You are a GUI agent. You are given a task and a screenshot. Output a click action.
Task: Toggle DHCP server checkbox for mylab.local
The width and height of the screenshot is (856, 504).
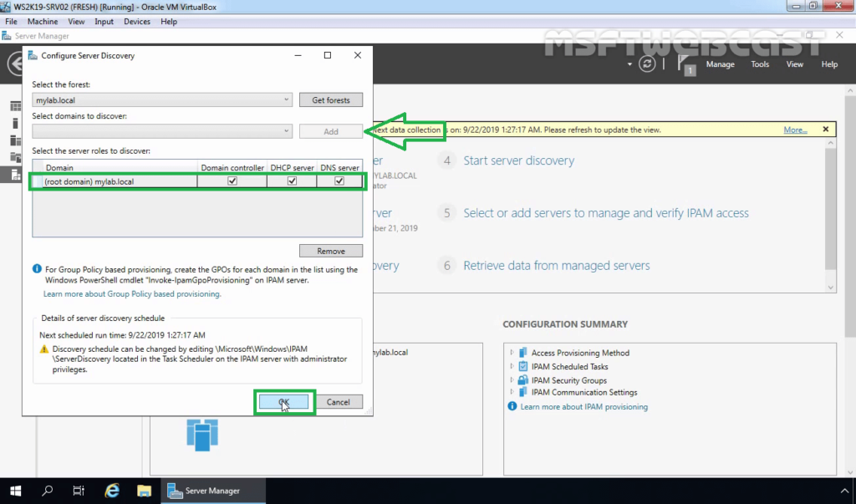292,181
